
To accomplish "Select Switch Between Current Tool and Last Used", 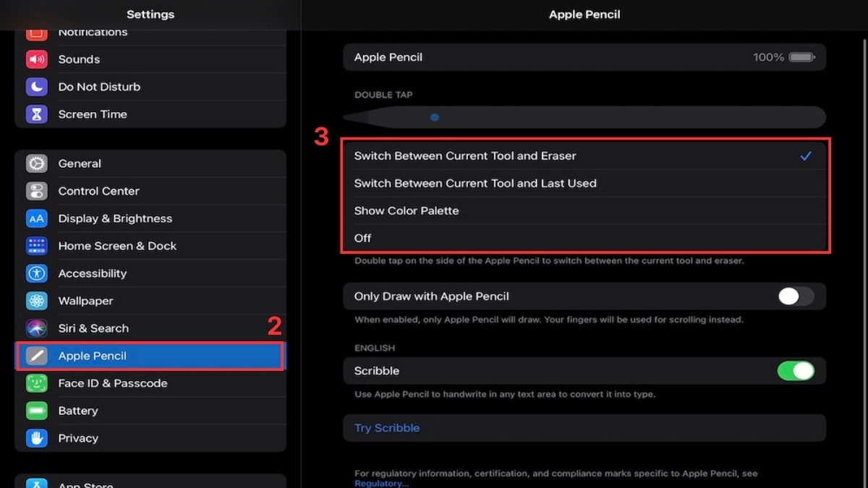I will click(x=584, y=183).
